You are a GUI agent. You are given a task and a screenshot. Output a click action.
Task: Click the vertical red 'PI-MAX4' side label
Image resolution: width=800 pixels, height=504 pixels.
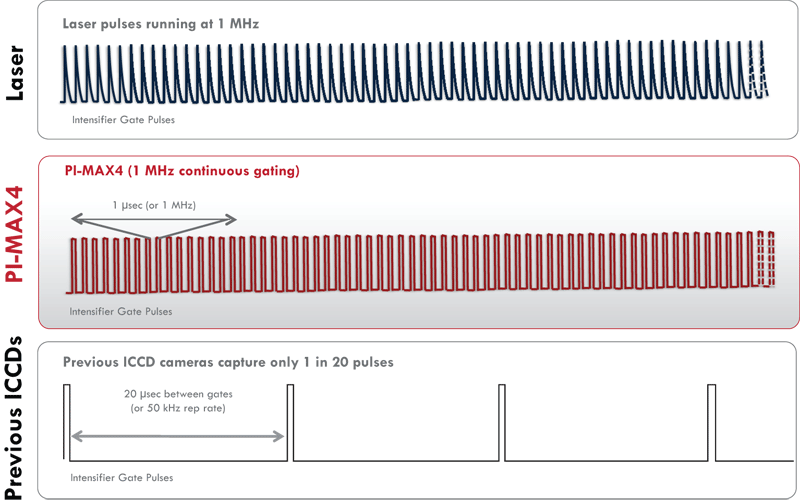point(15,234)
